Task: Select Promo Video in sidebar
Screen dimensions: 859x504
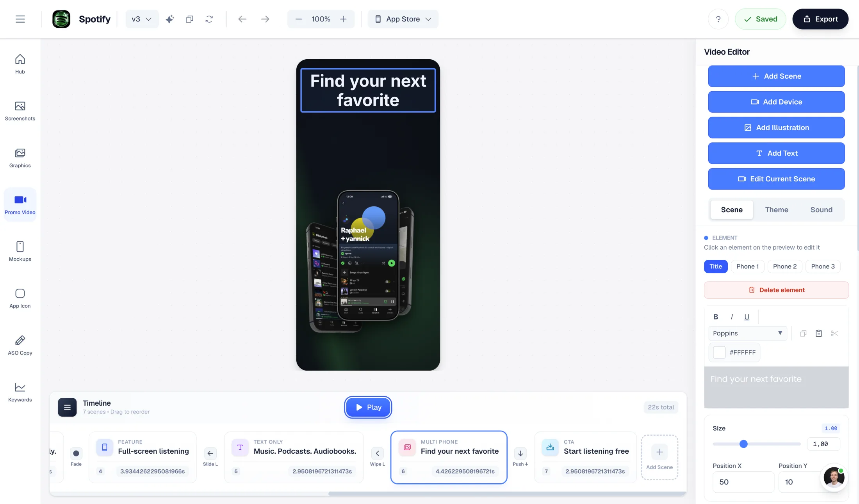Action: tap(20, 204)
